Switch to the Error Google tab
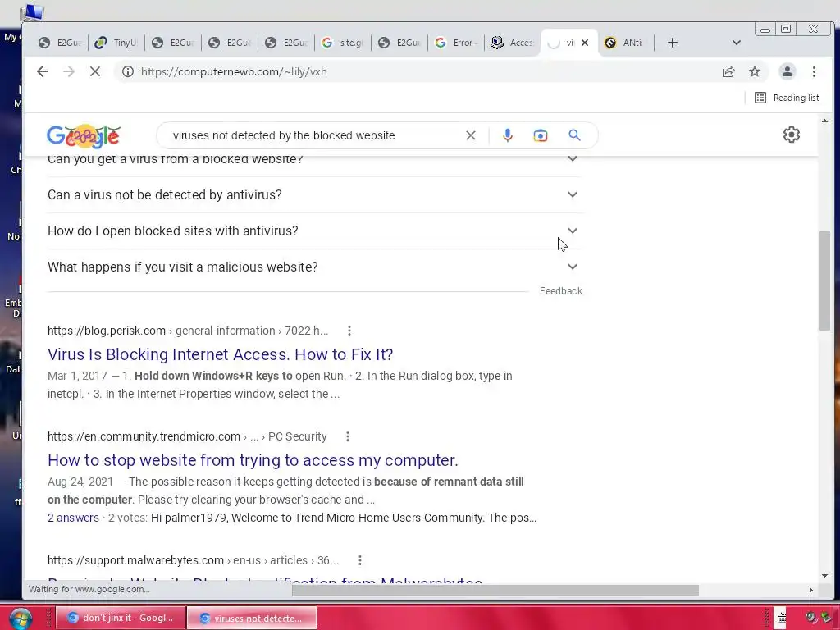The image size is (840, 630). 455,43
